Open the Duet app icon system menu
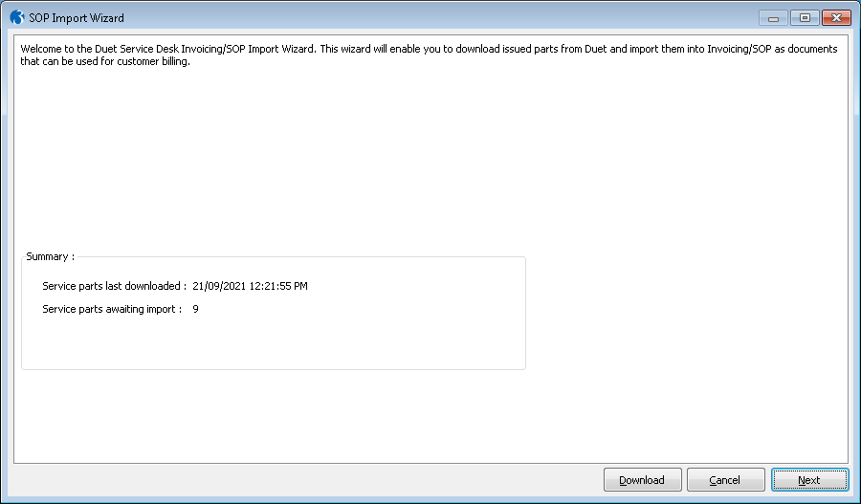This screenshot has width=861, height=504. tap(17, 17)
